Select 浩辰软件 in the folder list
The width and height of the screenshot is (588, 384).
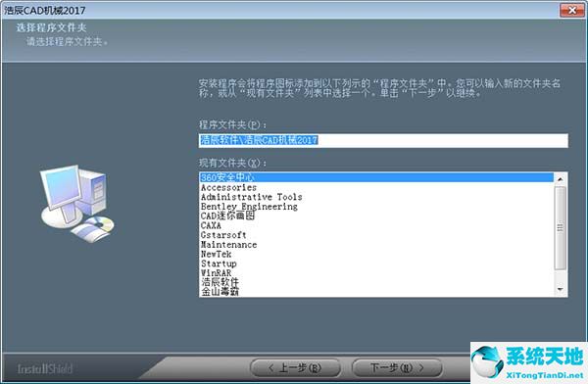[376, 282]
